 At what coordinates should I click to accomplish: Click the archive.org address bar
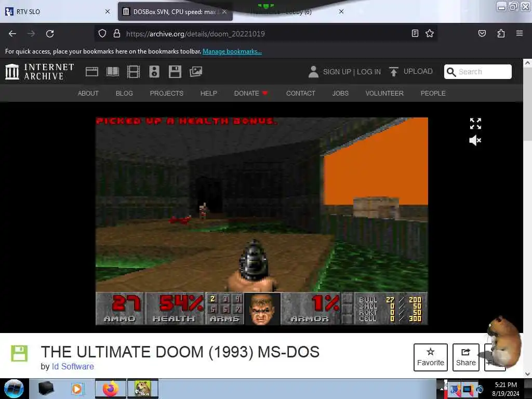264,34
